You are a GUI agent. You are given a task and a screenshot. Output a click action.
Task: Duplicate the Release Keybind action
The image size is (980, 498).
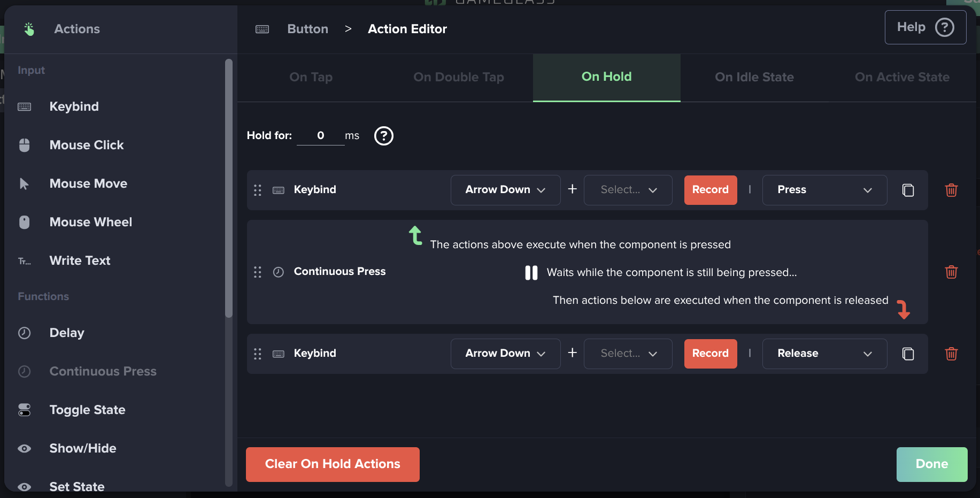(908, 354)
